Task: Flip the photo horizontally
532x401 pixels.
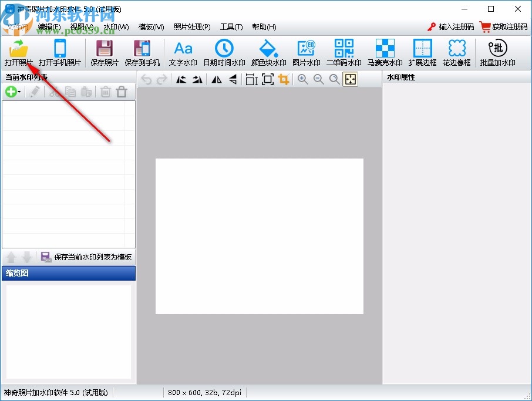Action: click(x=217, y=79)
